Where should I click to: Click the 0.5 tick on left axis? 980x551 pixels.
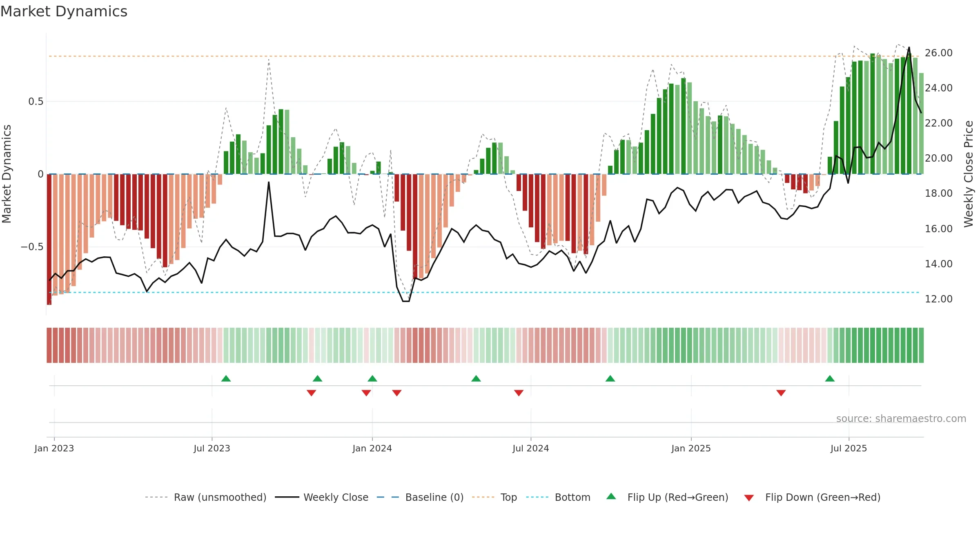36,102
